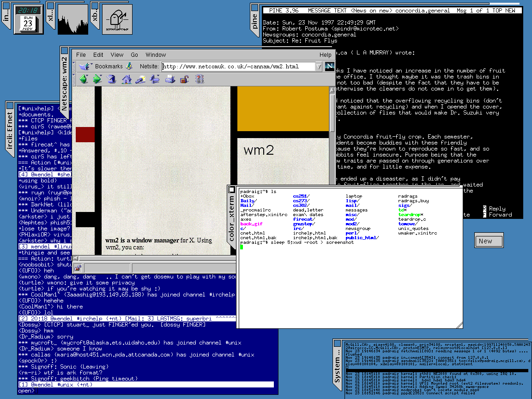Click the Netscape N logo

coord(329,66)
